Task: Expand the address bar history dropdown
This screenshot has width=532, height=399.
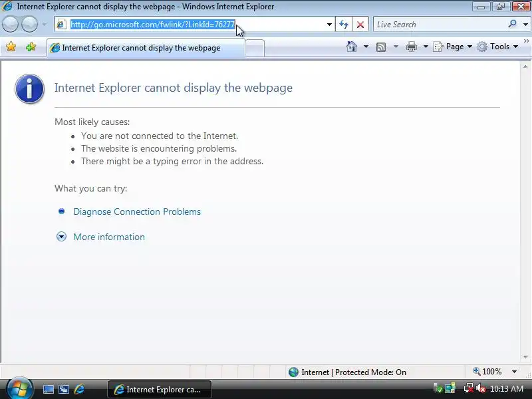Action: pyautogui.click(x=329, y=25)
